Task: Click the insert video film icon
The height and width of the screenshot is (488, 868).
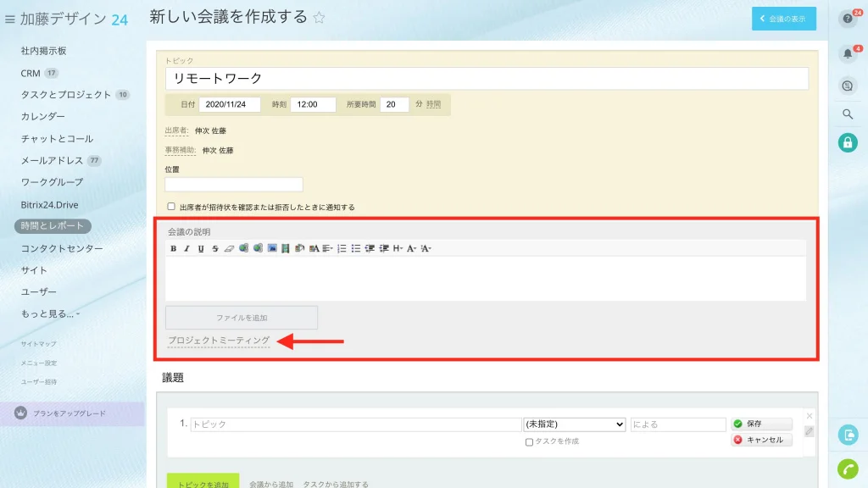Action: pyautogui.click(x=286, y=248)
